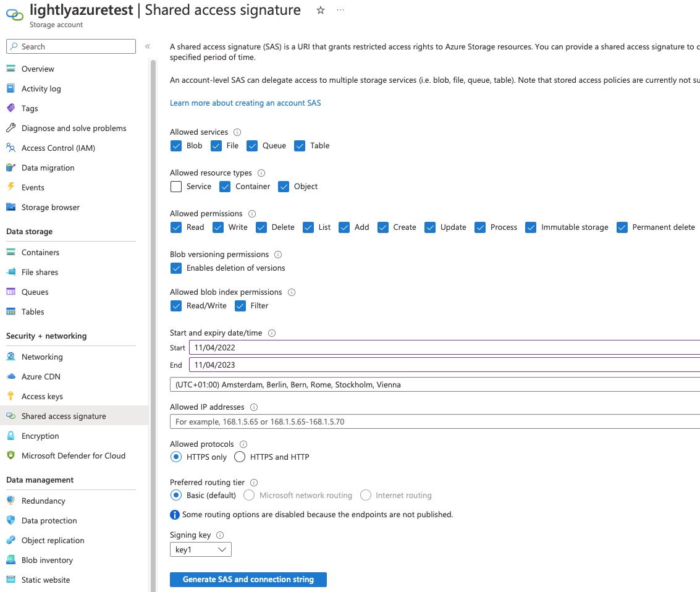
Task: Select the Basic (default) routing tier
Action: [x=176, y=495]
